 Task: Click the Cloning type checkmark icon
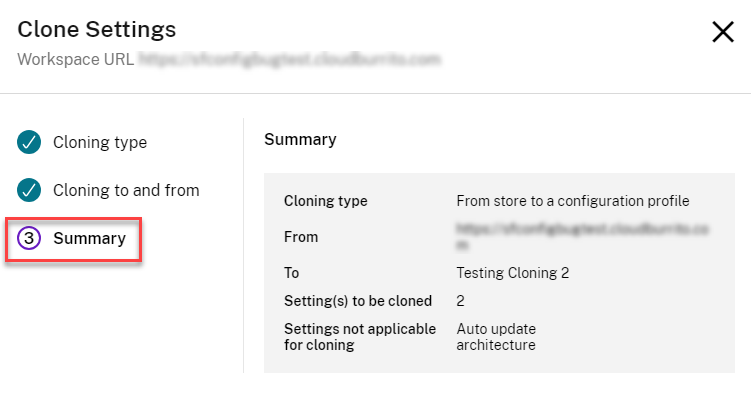[28, 142]
